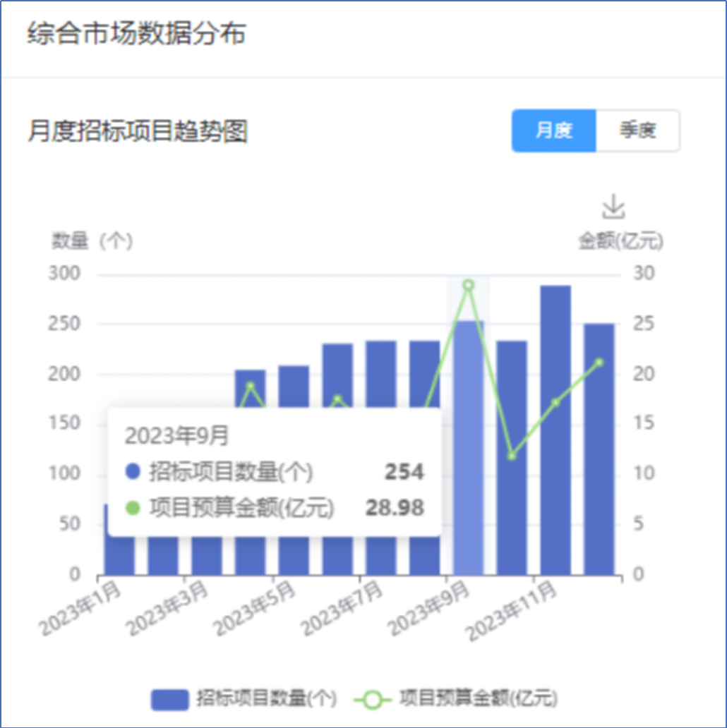Click the green line marker in legend

click(373, 700)
